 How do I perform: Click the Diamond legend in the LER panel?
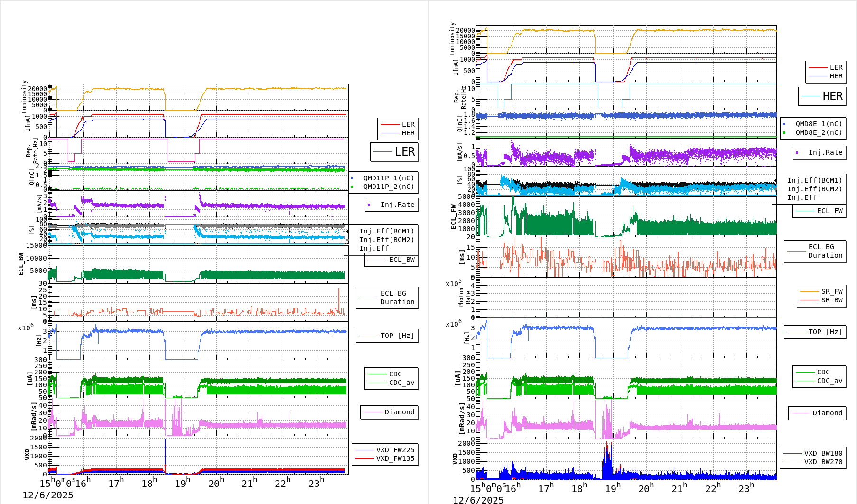[389, 412]
